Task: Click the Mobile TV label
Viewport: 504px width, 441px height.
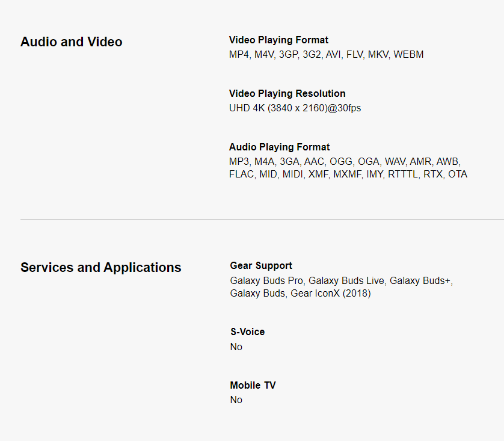Action: pyautogui.click(x=253, y=386)
